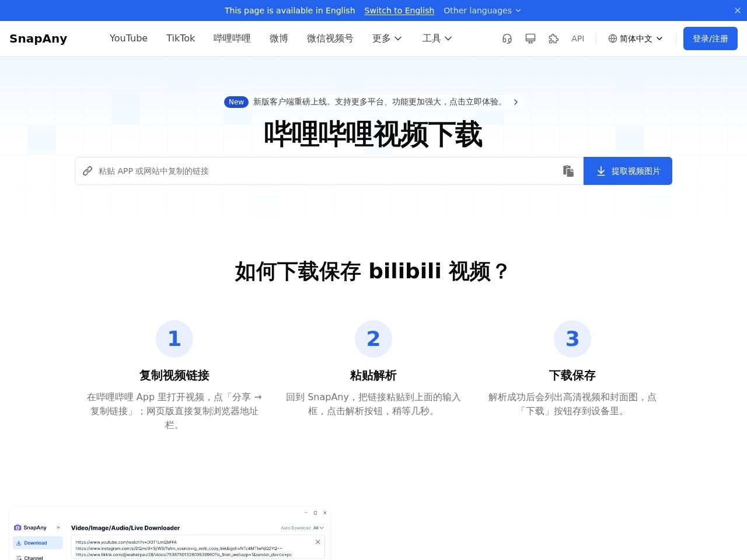This screenshot has height=560, width=747.
Task: Open the YouTube downloader tab
Action: [x=128, y=38]
